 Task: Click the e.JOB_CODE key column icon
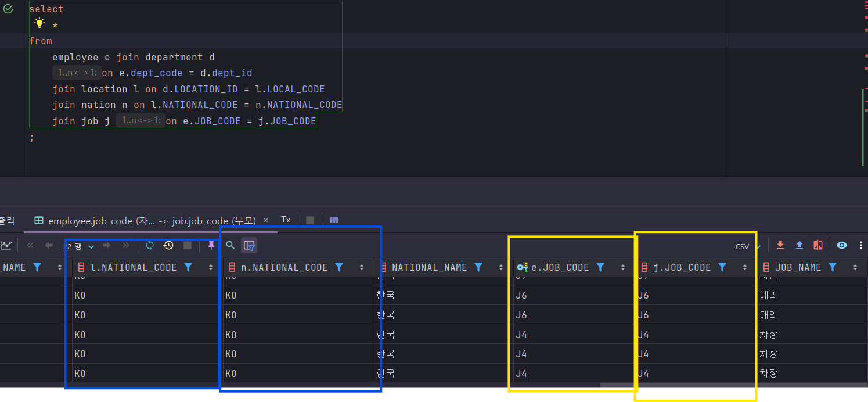click(x=522, y=267)
